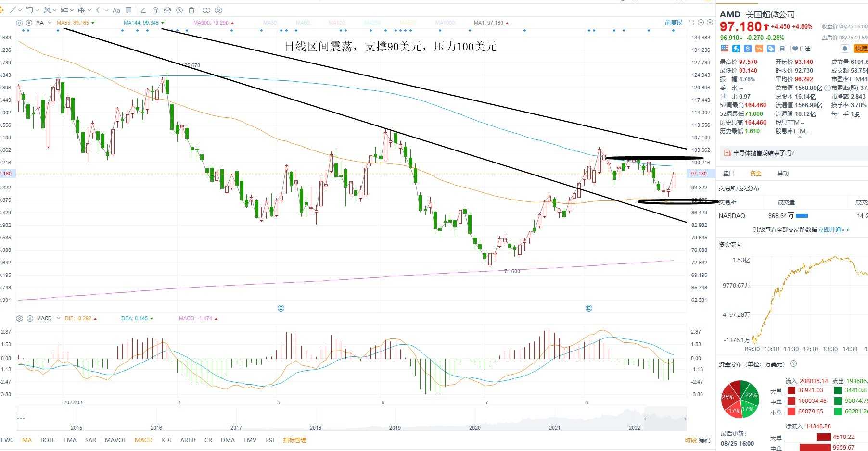Open 指标管理 indicator management
868x451 pixels.
[294, 440]
